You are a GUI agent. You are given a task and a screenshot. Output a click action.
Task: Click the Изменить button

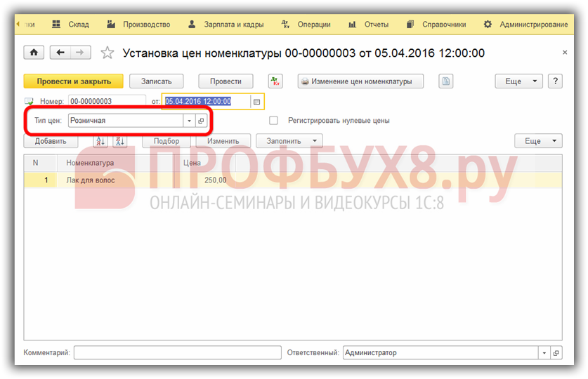click(x=223, y=141)
